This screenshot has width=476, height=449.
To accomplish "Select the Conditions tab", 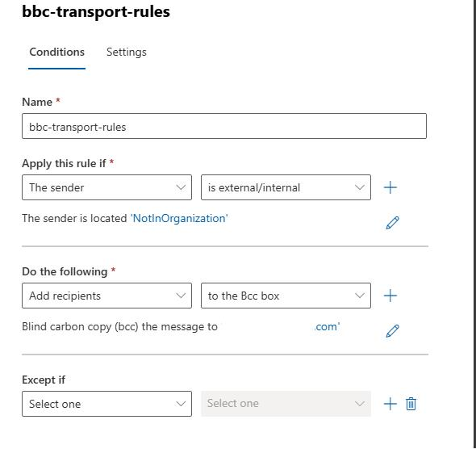I will 56,52.
